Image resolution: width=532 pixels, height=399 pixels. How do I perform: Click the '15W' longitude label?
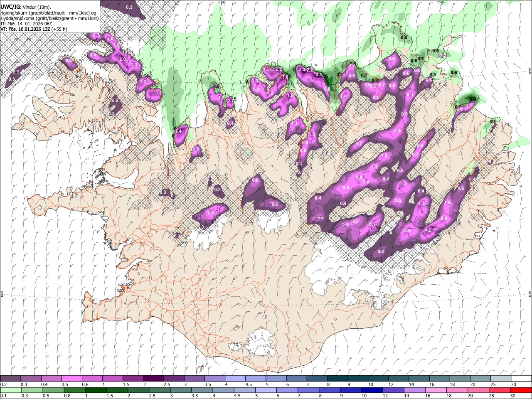[x=440, y=2]
